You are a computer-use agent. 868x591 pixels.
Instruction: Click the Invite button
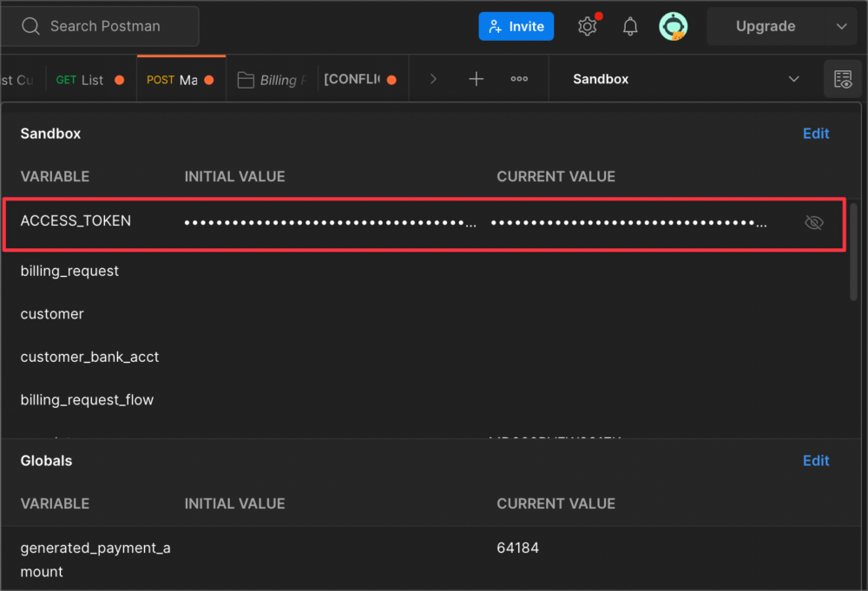click(x=516, y=26)
